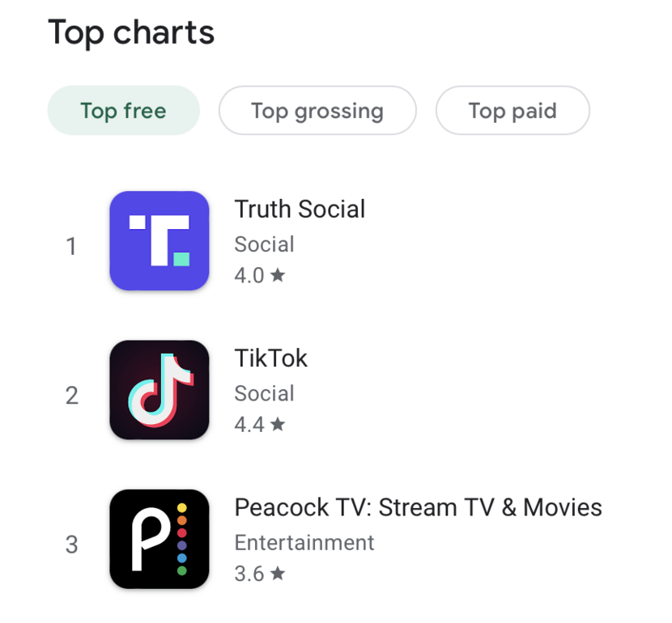Click TikTok's 4.4 rating value
The width and height of the screenshot is (672, 623).
[x=247, y=424]
